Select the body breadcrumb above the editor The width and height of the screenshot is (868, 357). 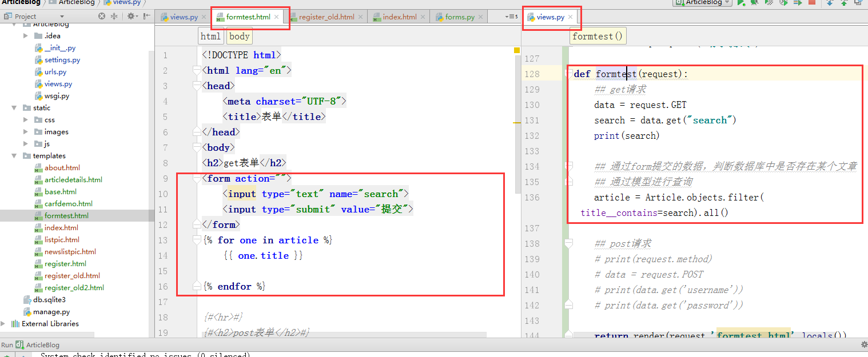(239, 36)
